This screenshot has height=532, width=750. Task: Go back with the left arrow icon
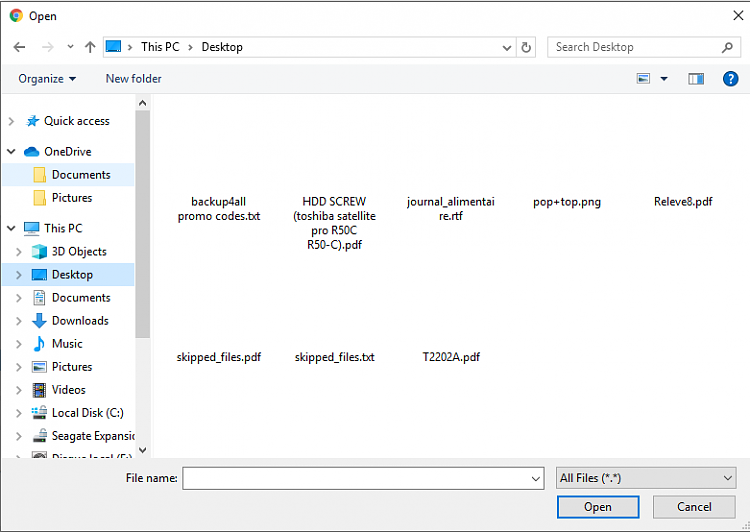(19, 47)
